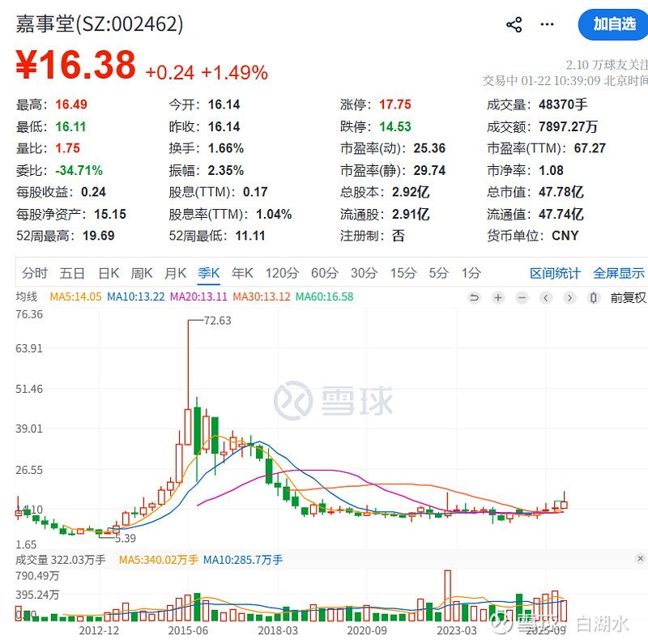Click MA60:16.58 moving average label
This screenshot has width=648, height=644.
click(325, 296)
